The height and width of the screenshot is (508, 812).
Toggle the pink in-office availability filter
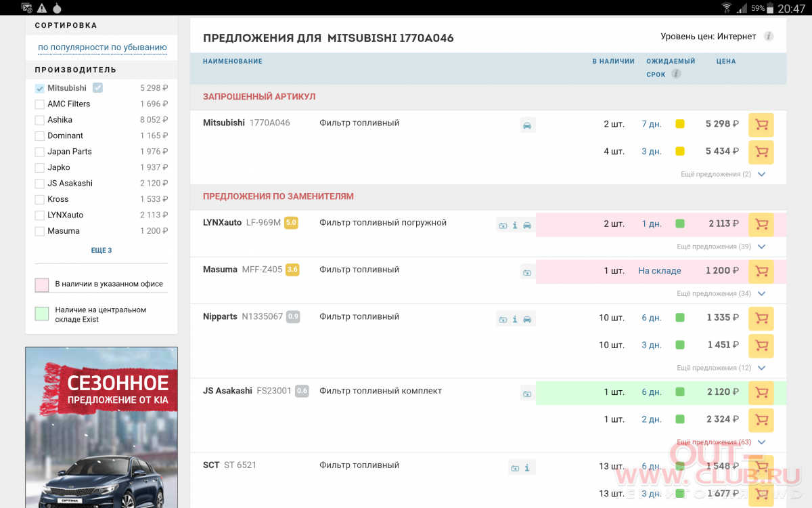pos(42,285)
